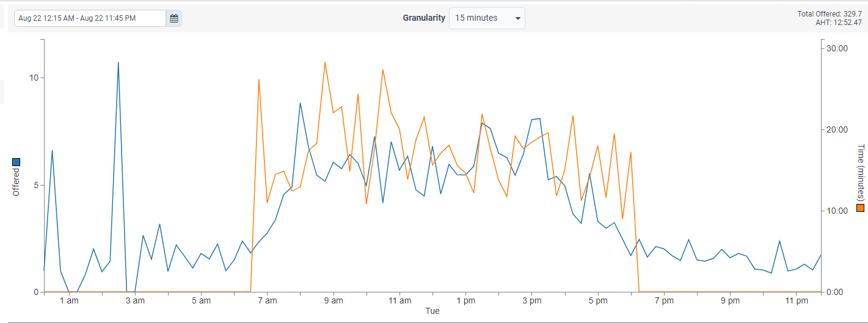Click the 10 value on Offered axis
The image size is (868, 323).
tap(33, 78)
